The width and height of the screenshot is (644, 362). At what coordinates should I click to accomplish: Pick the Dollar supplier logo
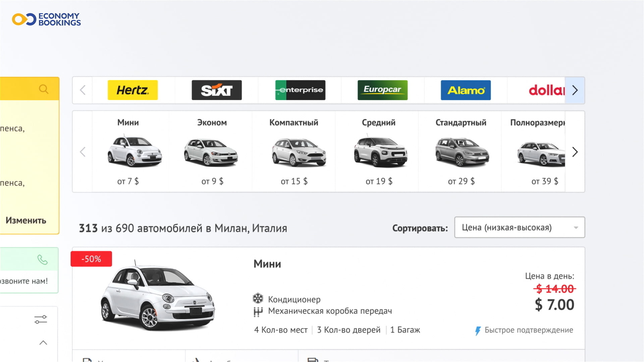tap(546, 90)
